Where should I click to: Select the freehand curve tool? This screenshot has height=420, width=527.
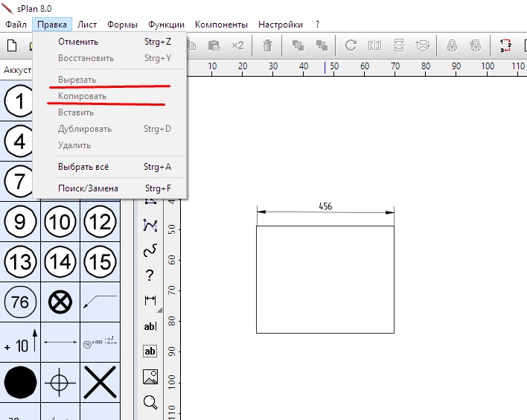tap(150, 250)
